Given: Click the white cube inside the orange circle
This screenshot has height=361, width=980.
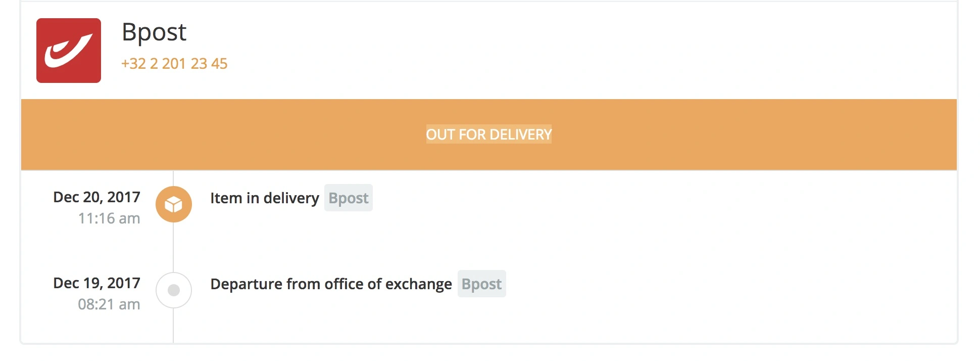Looking at the screenshot, I should click(173, 205).
